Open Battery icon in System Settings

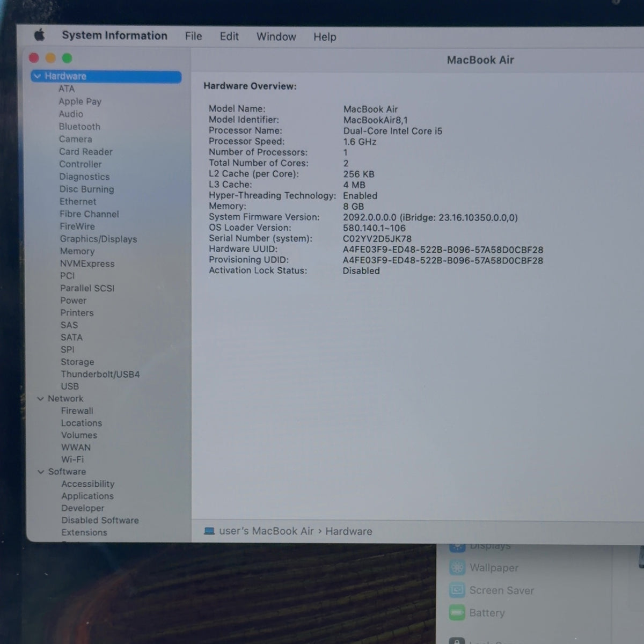(x=457, y=612)
